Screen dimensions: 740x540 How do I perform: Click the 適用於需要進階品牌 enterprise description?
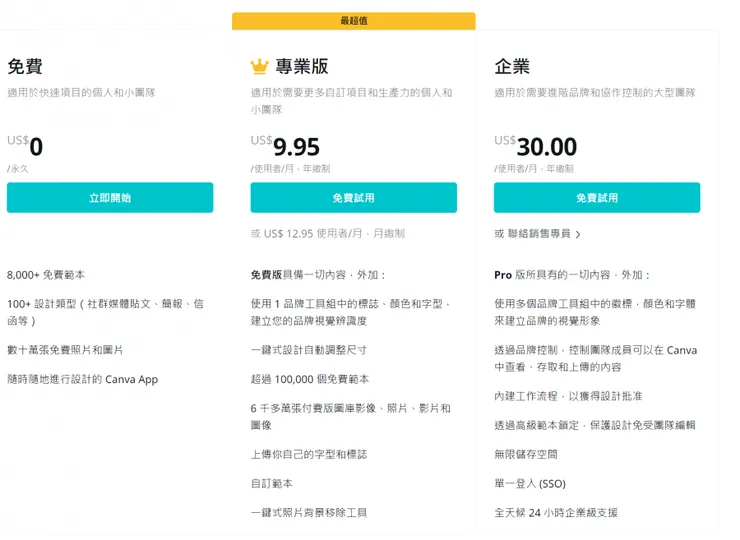click(595, 93)
